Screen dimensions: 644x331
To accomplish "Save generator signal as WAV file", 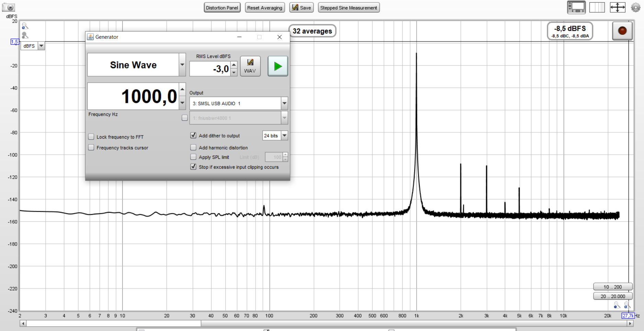I will (250, 66).
